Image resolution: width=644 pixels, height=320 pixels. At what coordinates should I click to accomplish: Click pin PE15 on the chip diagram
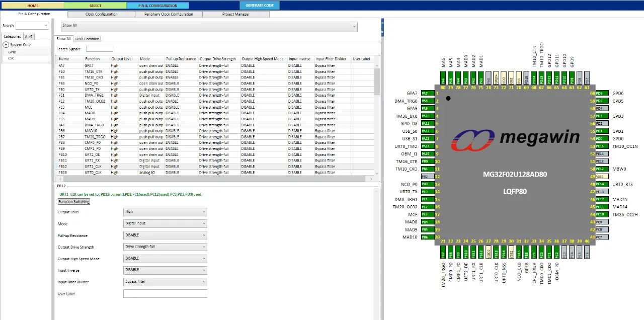[x=602, y=146]
